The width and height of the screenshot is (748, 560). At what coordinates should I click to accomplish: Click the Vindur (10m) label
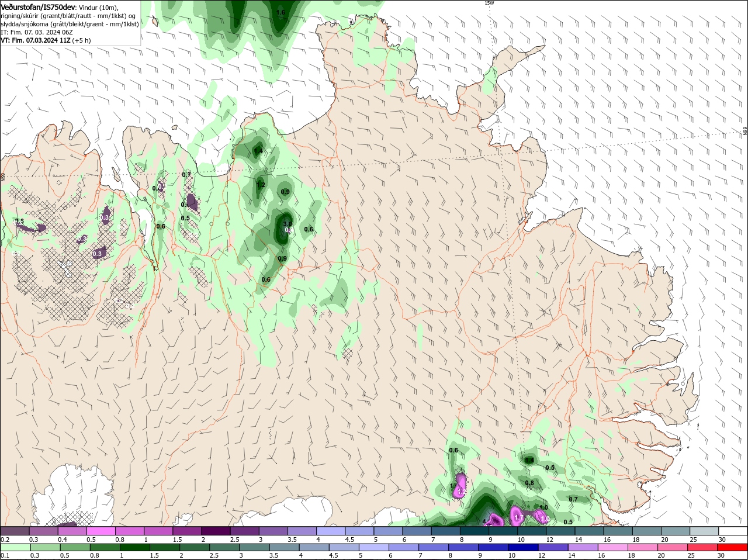pyautogui.click(x=99, y=7)
